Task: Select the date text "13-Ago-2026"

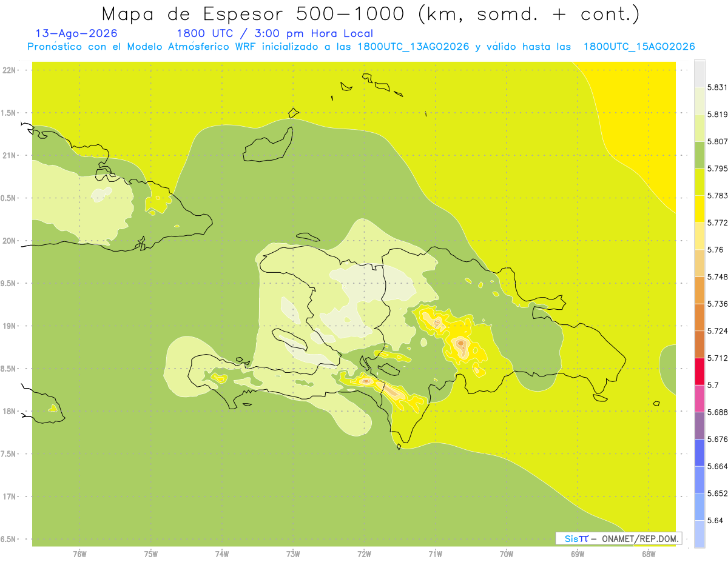Action: (76, 33)
